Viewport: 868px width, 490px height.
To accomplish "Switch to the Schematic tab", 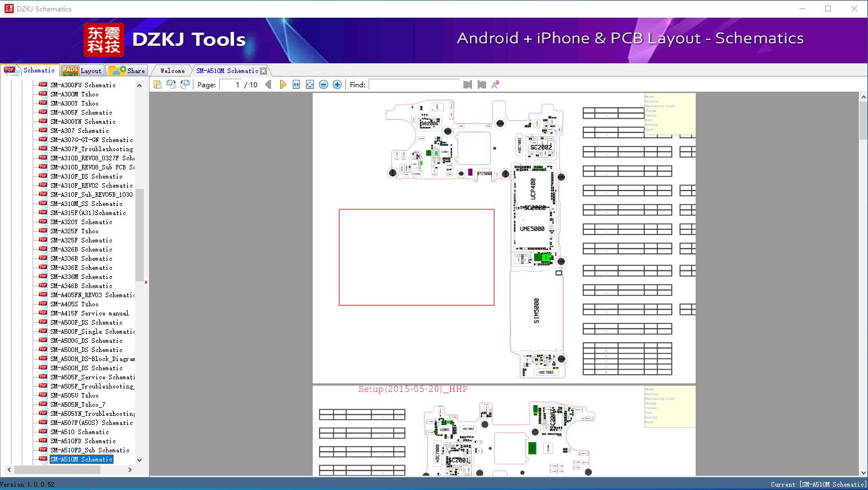I will click(30, 70).
